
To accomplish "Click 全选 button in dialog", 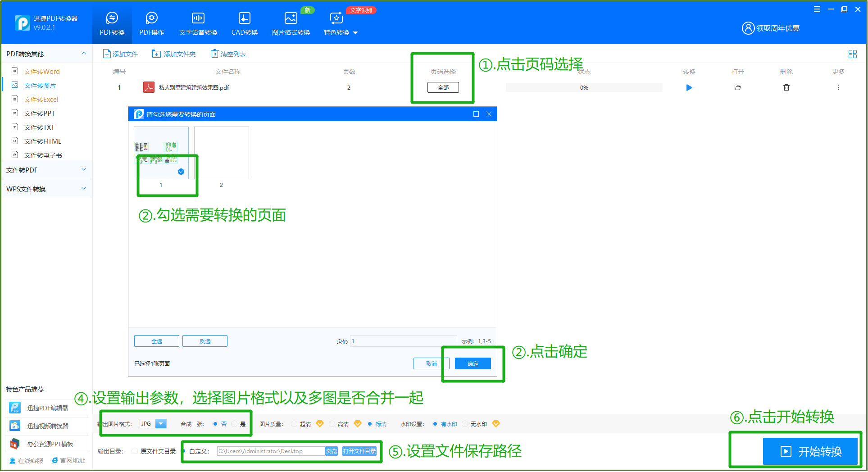I will tap(157, 341).
